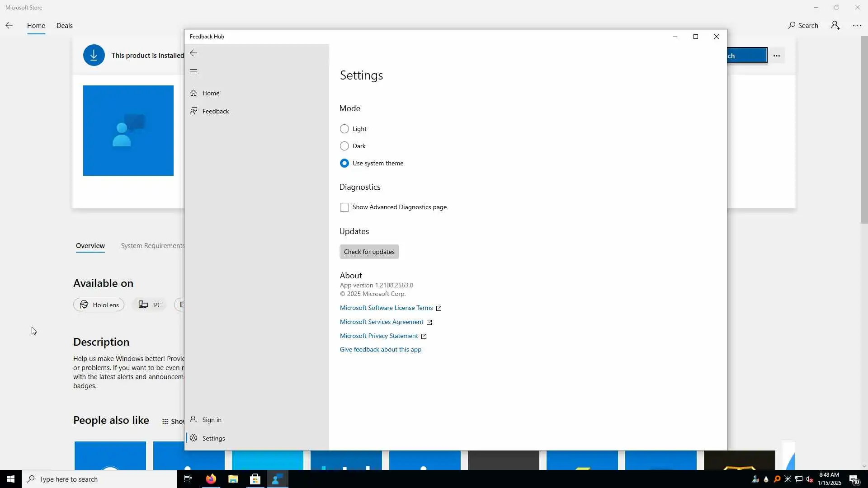The width and height of the screenshot is (868, 488).
Task: Click the Sign in person icon
Action: click(x=193, y=419)
